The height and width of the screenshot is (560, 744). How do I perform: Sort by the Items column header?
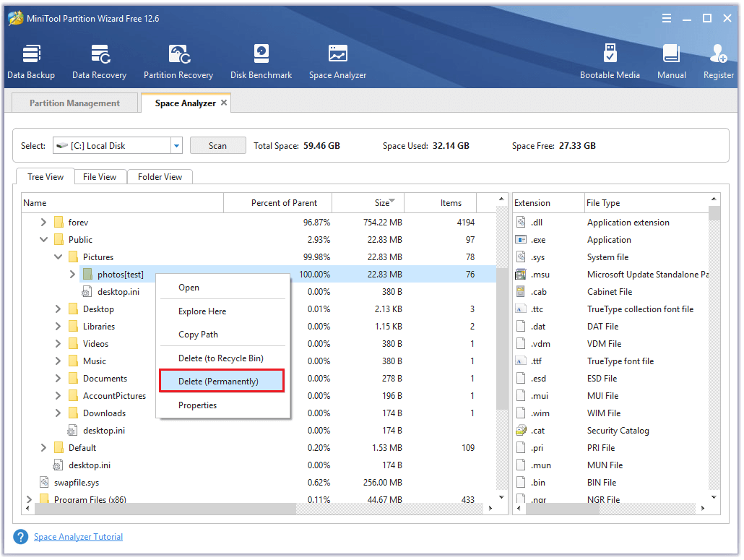(441, 202)
